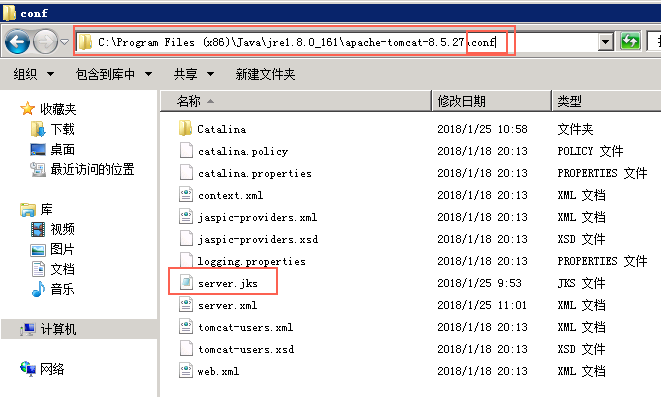This screenshot has height=397, width=661.
Task: Click the Catalina folder icon
Action: [x=185, y=128]
